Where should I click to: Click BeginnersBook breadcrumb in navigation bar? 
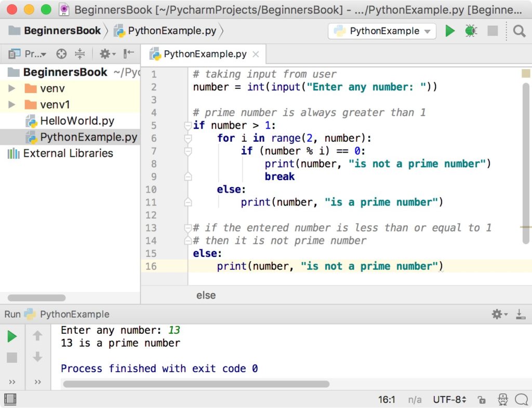[55, 31]
